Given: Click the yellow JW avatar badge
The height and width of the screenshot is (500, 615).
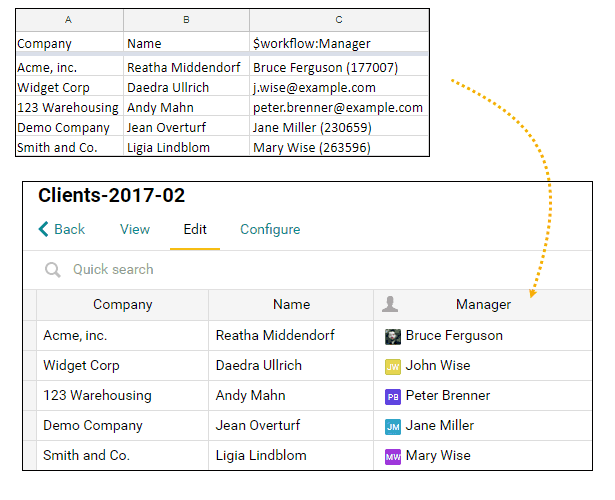Looking at the screenshot, I should pos(393,367).
